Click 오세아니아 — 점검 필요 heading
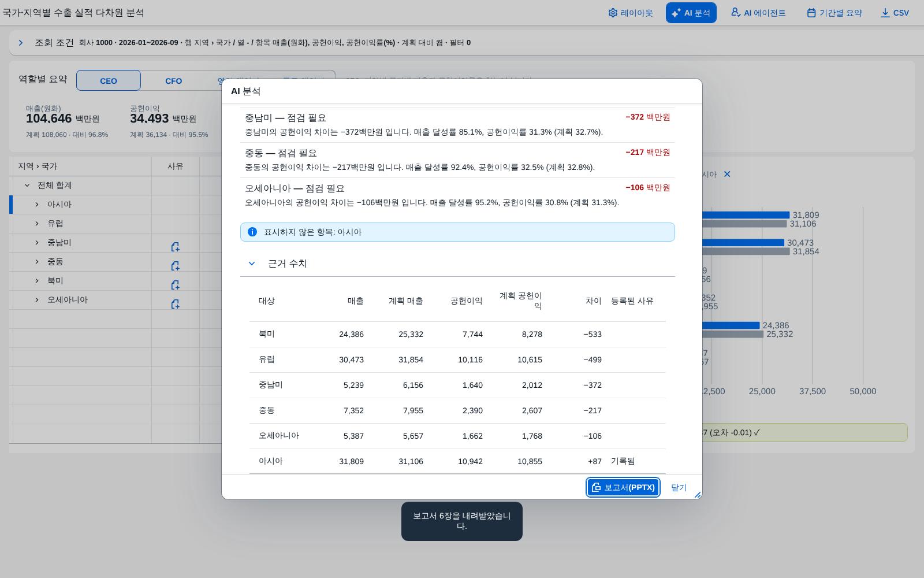Image resolution: width=924 pixels, height=578 pixels. tap(295, 188)
